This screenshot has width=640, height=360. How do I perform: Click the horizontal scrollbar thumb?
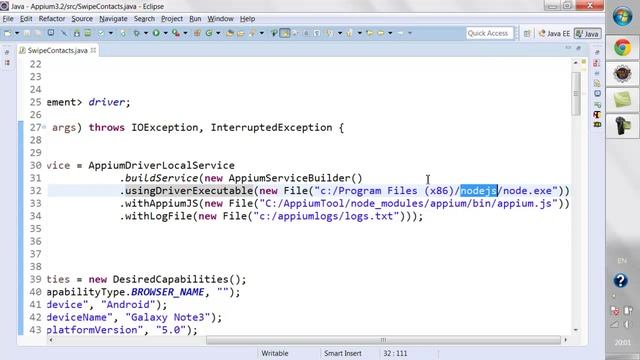[x=383, y=340]
